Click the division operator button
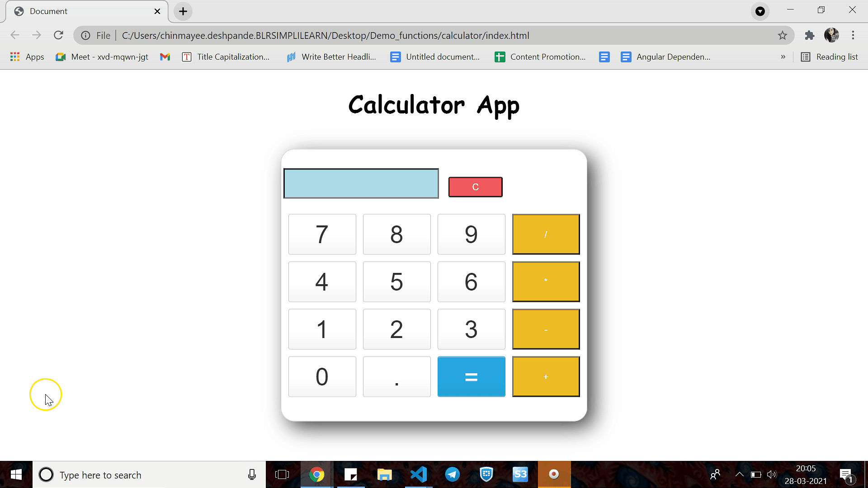 click(x=546, y=234)
